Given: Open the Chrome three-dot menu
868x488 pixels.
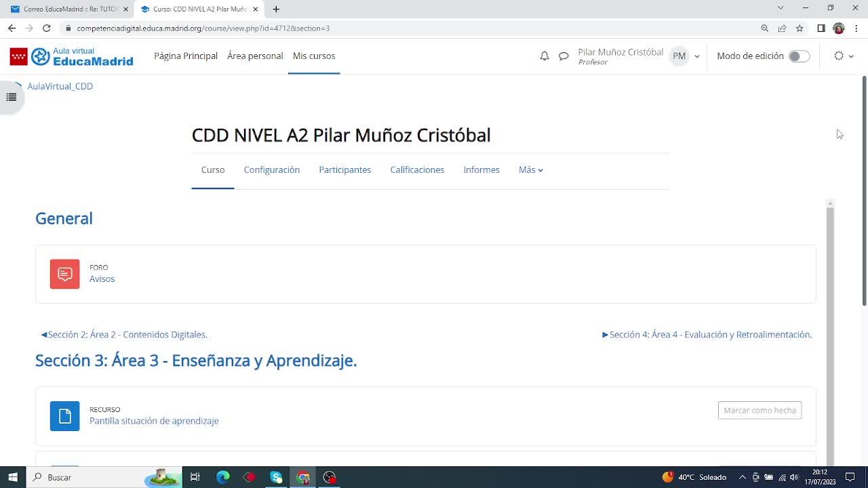Looking at the screenshot, I should coord(856,28).
